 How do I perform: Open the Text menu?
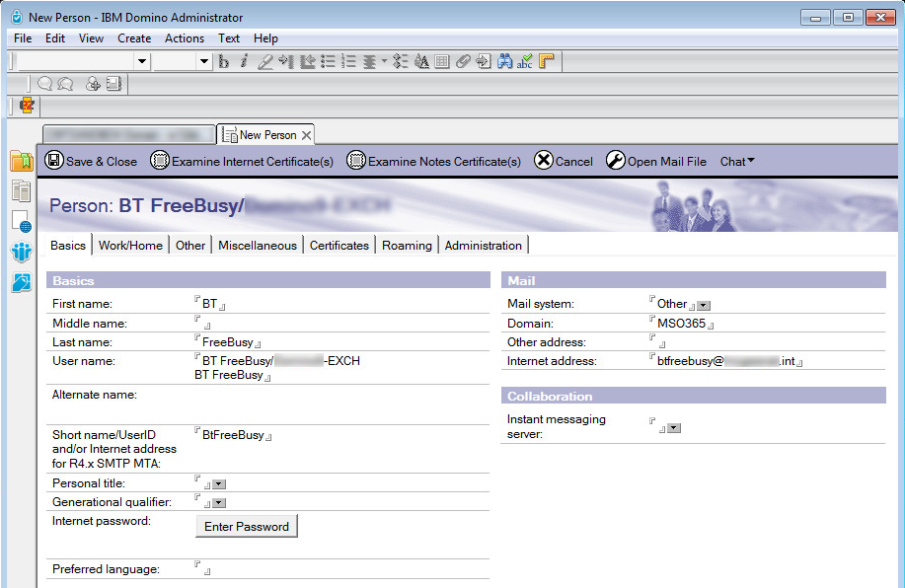coord(229,38)
